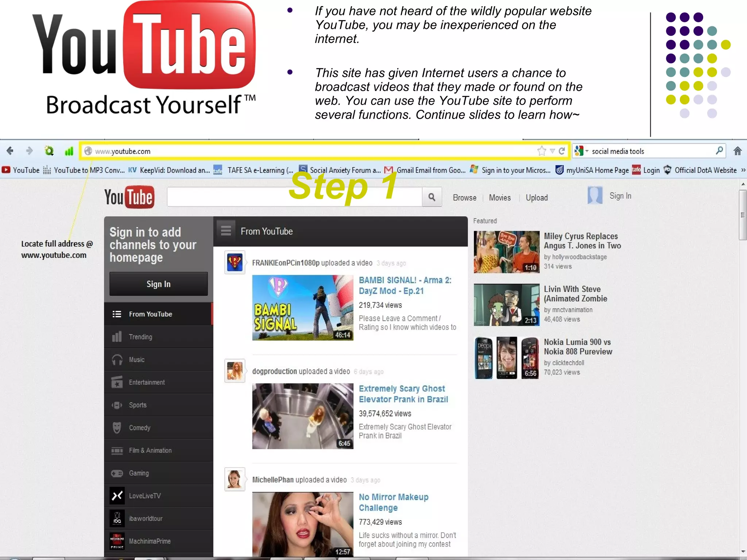
Task: Select From YouTube in the sidebar
Action: (x=158, y=314)
